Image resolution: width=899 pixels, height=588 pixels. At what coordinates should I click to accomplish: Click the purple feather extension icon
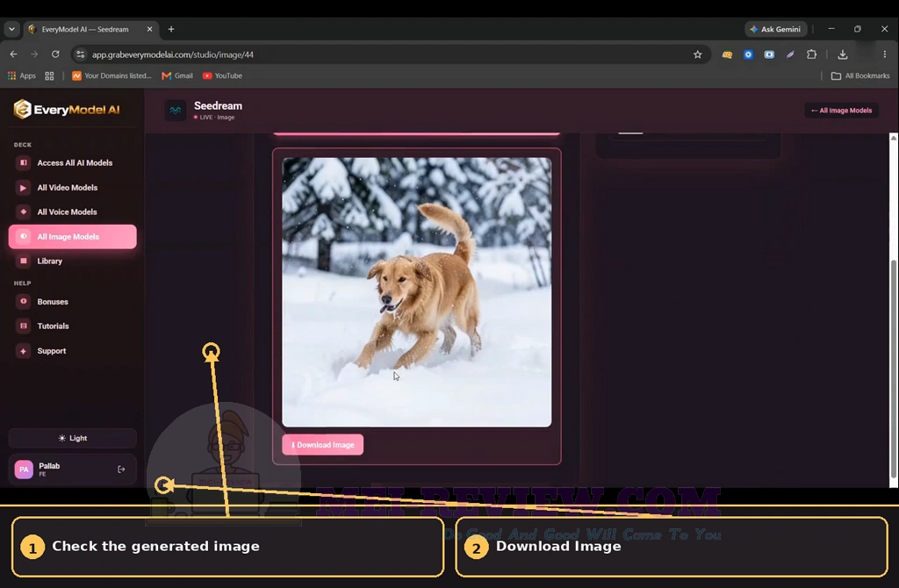point(790,54)
